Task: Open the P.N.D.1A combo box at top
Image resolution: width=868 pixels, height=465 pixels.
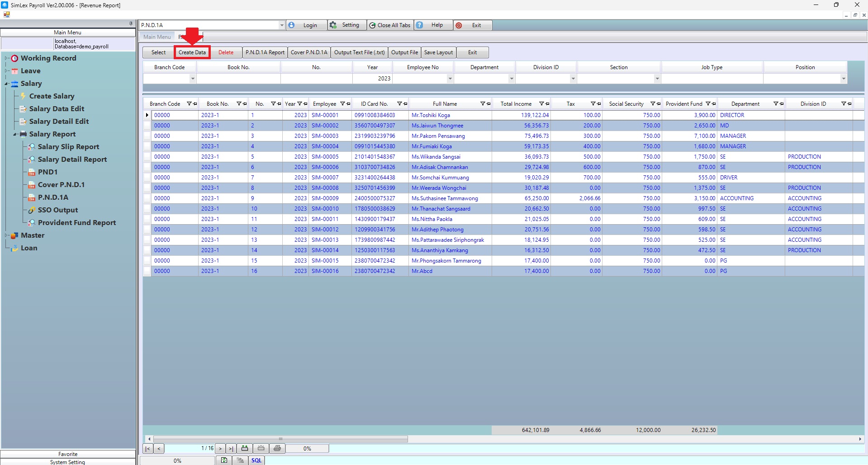Action: point(281,25)
